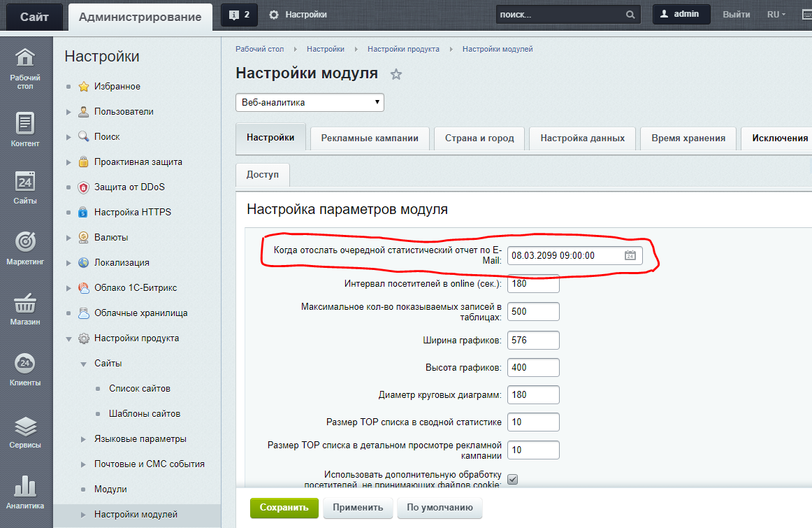Expand Почтовые и СМС события node
Image resolution: width=812 pixels, height=528 pixels.
83,464
